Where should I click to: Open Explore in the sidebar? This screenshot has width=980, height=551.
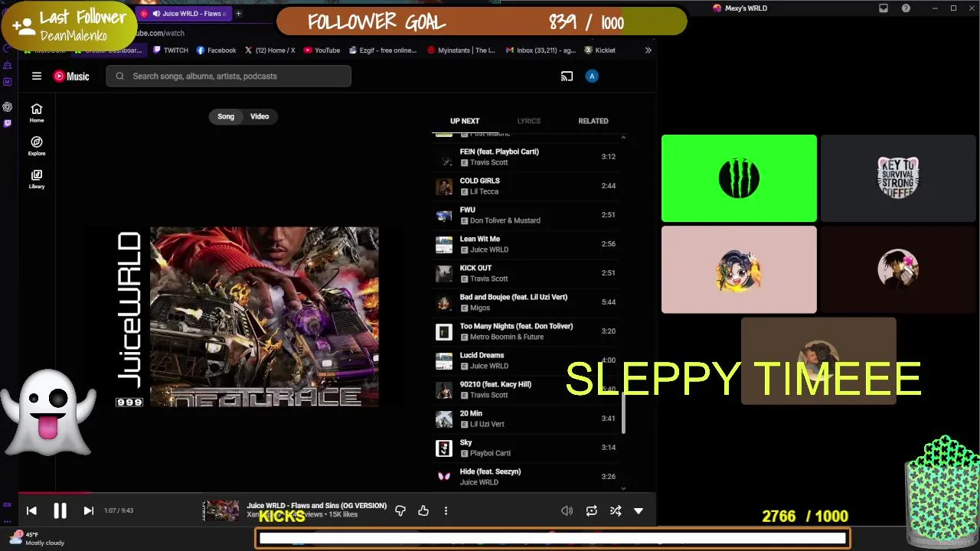tap(37, 145)
